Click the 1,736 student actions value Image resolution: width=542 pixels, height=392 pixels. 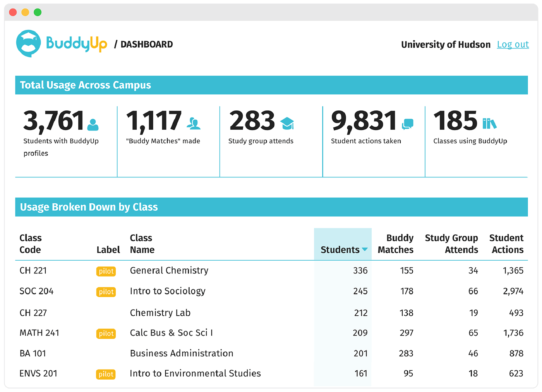tap(513, 333)
